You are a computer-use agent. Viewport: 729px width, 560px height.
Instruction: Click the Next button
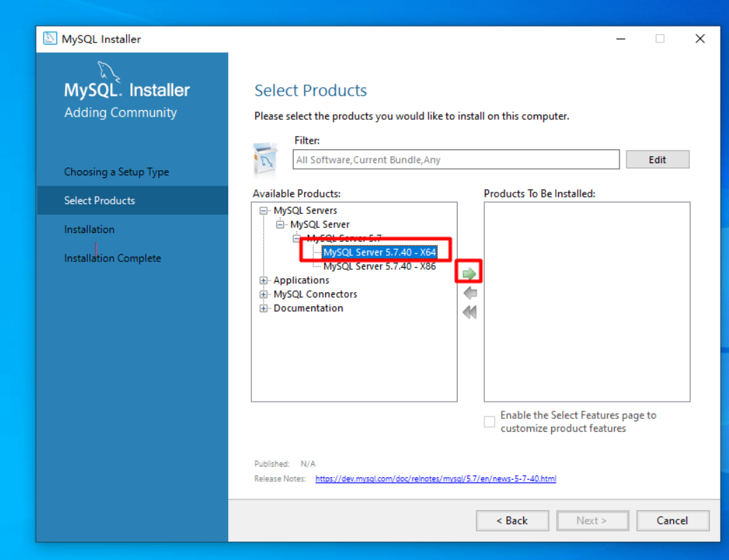pyautogui.click(x=592, y=520)
